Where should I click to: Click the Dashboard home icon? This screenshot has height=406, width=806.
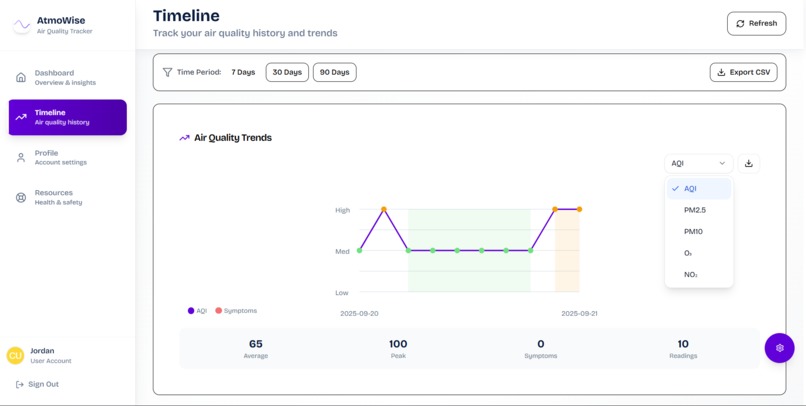(x=21, y=77)
